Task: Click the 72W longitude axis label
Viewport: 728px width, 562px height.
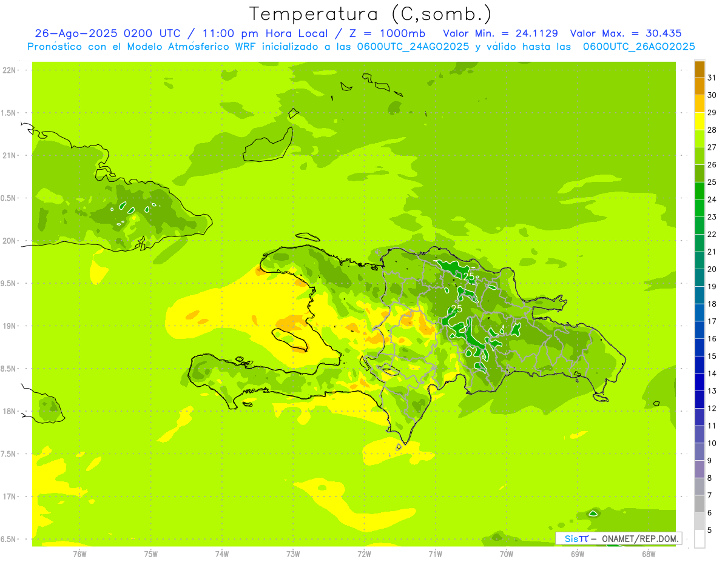Action: 364,554
